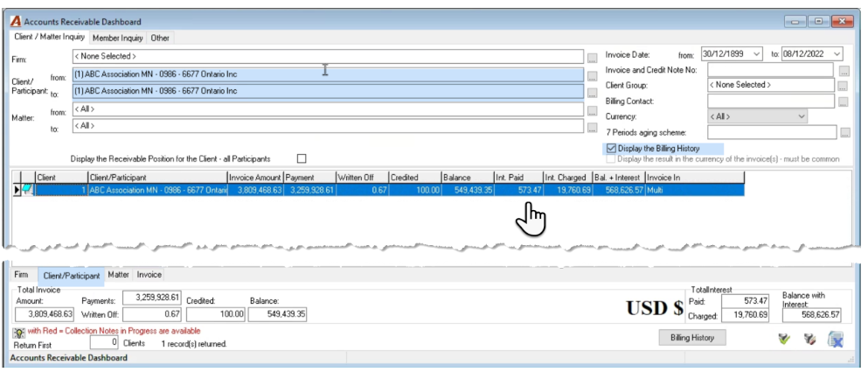868x372 pixels.
Task: Click the Int. Paid column header
Action: pos(518,178)
